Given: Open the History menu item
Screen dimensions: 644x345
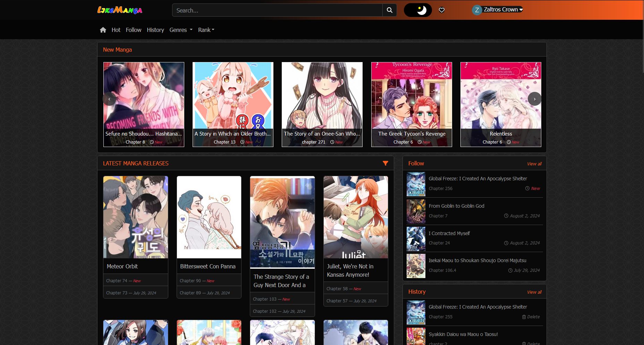Looking at the screenshot, I should pos(155,30).
